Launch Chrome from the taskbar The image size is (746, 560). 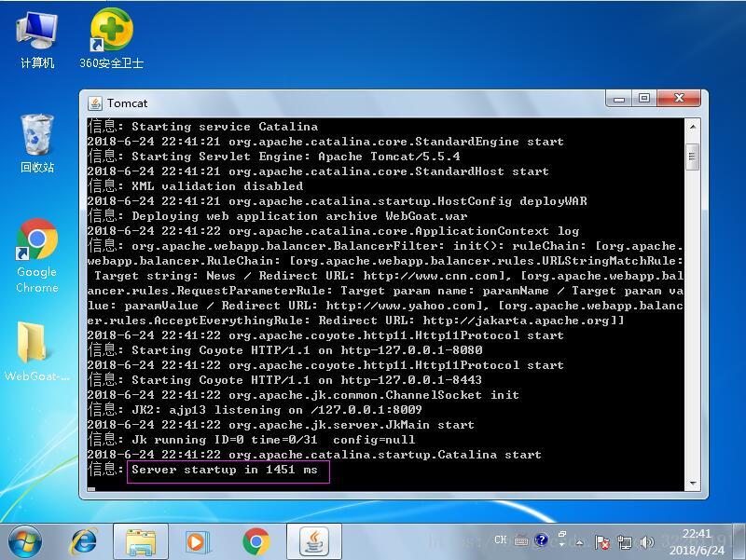point(256,542)
